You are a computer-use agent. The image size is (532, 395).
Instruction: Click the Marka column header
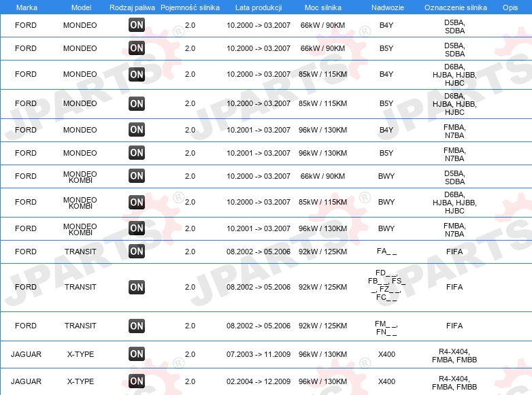(27, 7)
